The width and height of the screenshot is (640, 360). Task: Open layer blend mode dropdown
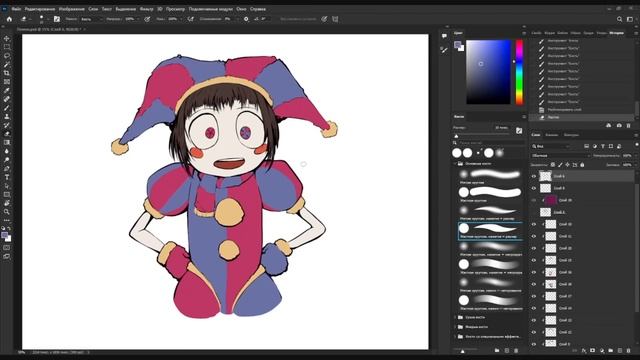point(561,156)
